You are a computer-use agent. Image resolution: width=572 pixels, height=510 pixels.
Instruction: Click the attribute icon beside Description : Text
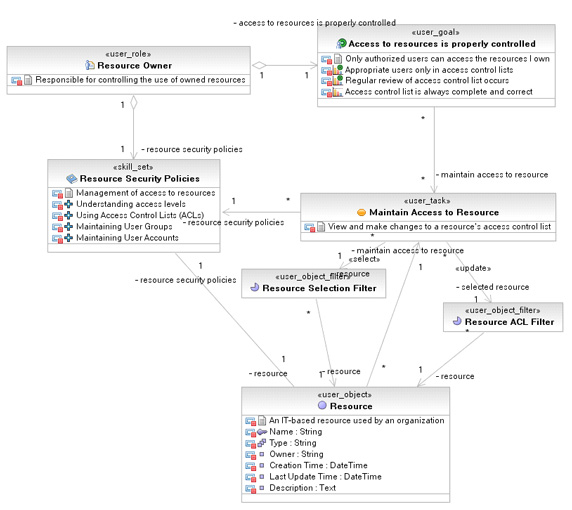coord(262,488)
